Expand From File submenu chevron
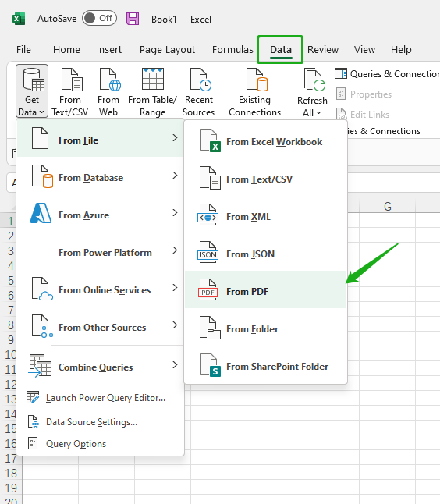 pos(175,138)
